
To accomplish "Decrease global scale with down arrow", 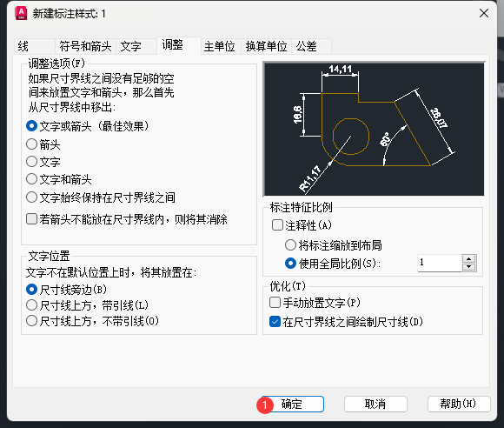I will [x=469, y=267].
